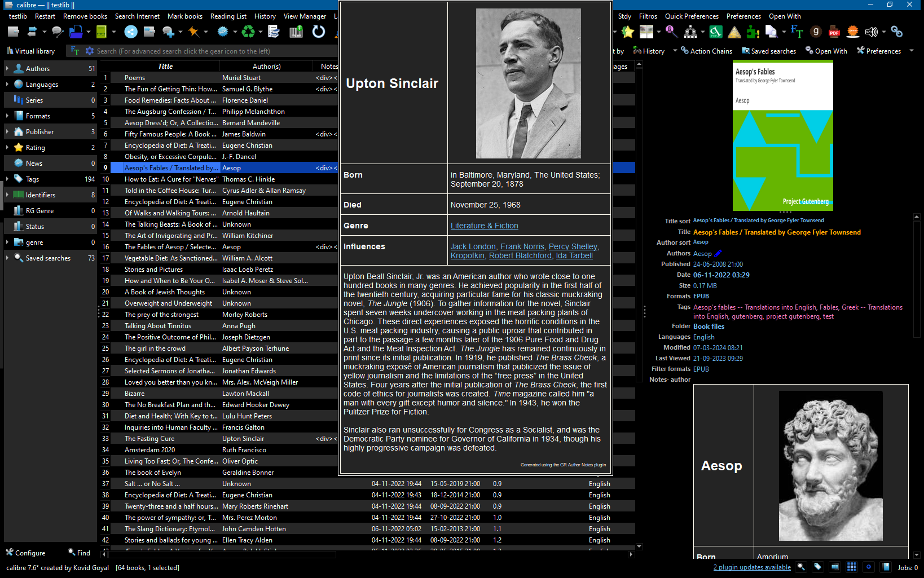Click the red PDF icon in toolbar
Screen dimensions: 924x578
[834, 32]
